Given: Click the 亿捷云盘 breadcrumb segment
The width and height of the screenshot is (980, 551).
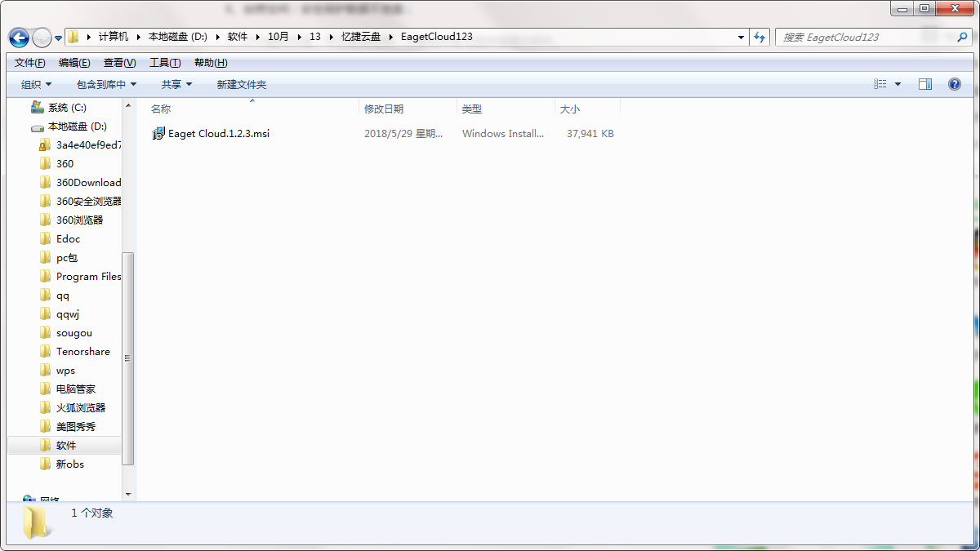Looking at the screenshot, I should [x=361, y=37].
